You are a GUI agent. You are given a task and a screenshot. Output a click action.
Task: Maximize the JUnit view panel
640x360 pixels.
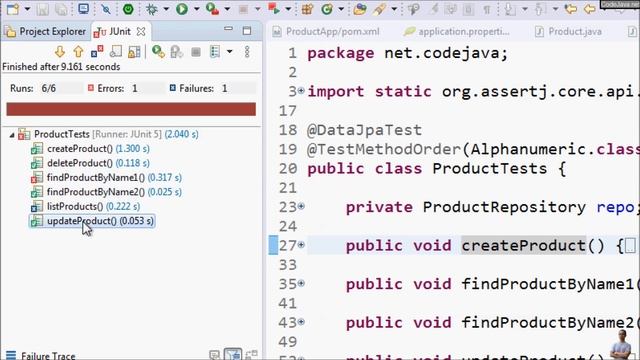click(247, 31)
